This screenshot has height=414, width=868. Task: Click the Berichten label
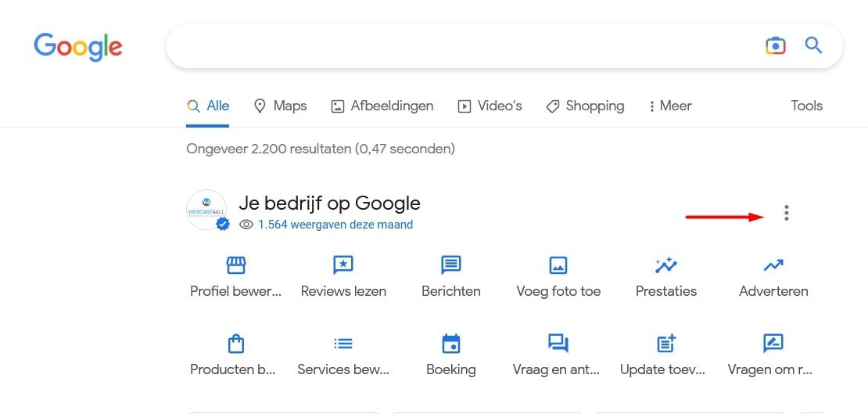coord(451,291)
